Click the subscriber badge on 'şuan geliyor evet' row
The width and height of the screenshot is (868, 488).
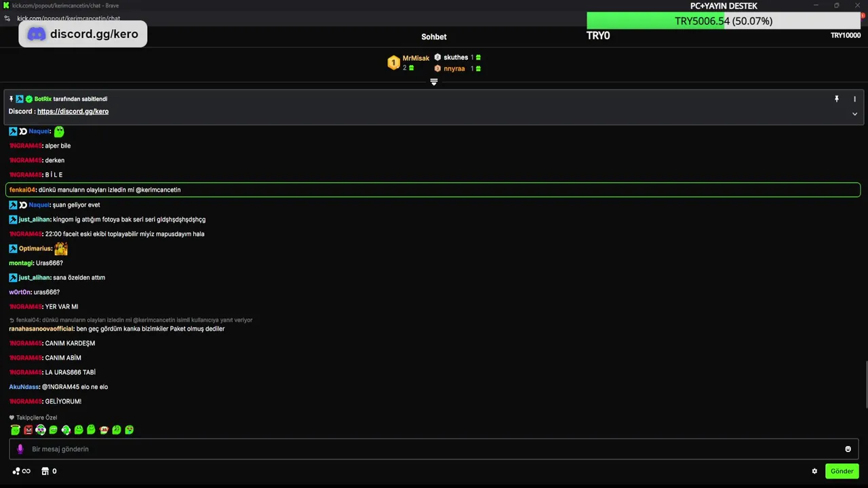23,205
